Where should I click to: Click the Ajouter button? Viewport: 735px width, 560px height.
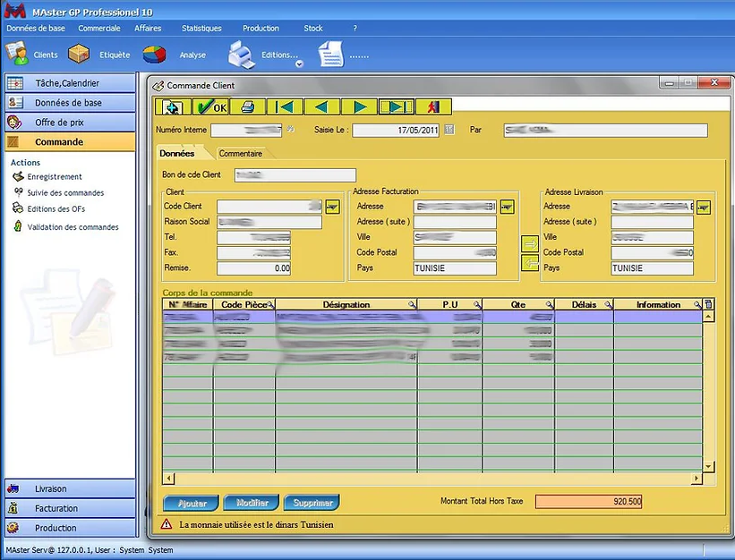click(192, 504)
